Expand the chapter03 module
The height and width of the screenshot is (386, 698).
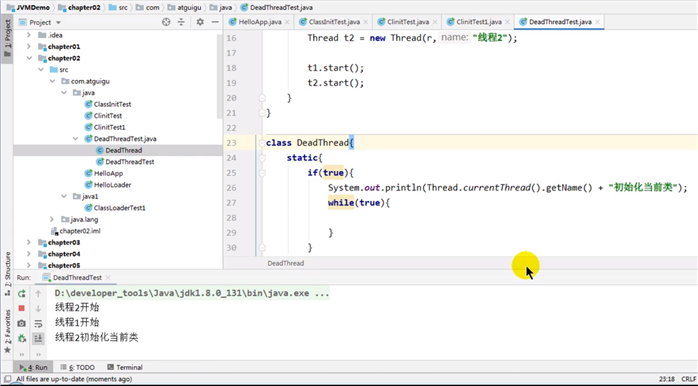click(29, 243)
